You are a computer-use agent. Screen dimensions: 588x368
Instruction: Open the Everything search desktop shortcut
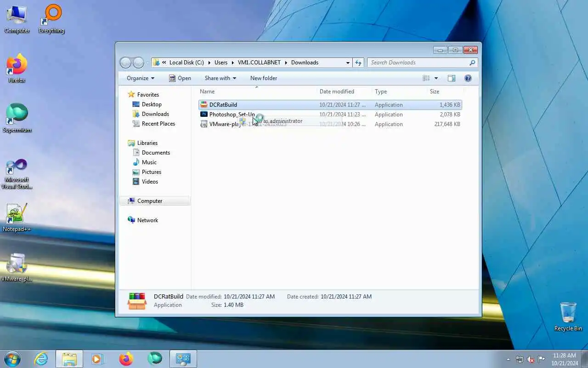coord(51,20)
